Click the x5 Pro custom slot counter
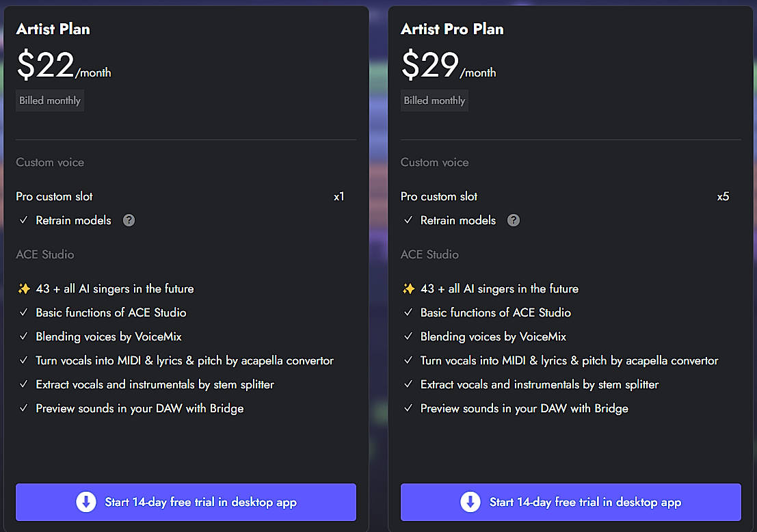Image resolution: width=757 pixels, height=532 pixels. coord(723,196)
